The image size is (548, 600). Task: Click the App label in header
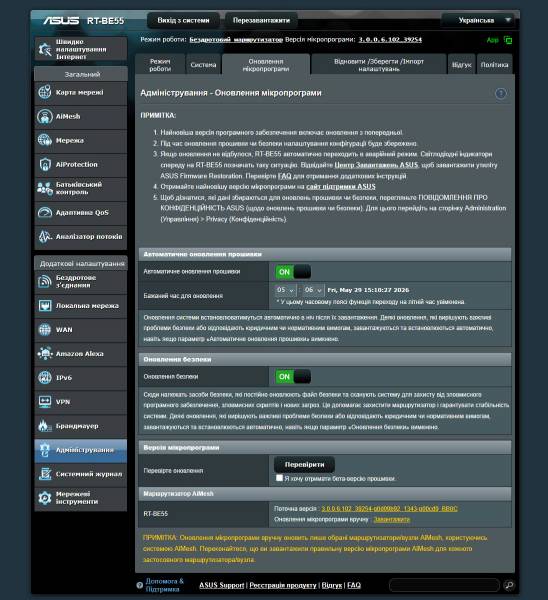(493, 40)
